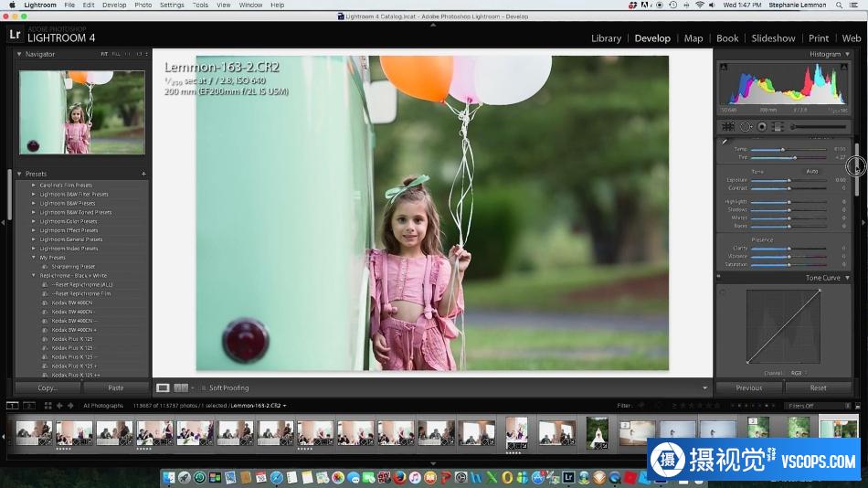
Task: Toggle highlight clipping indicator in histogram
Action: [x=843, y=67]
